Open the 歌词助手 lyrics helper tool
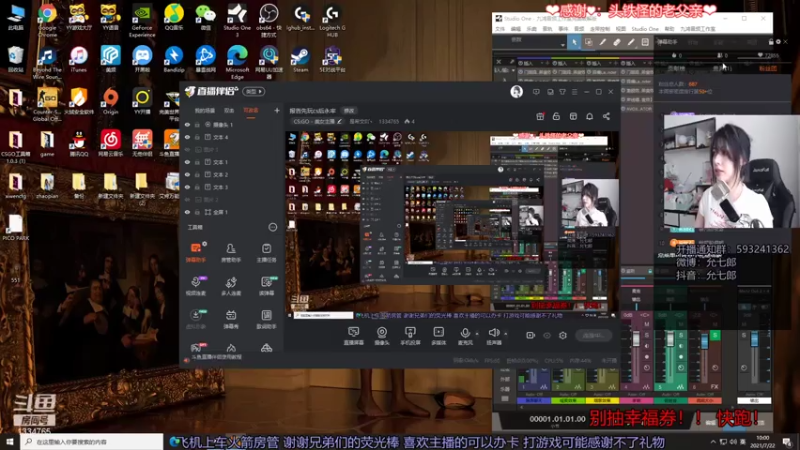800x450 pixels. (x=266, y=319)
